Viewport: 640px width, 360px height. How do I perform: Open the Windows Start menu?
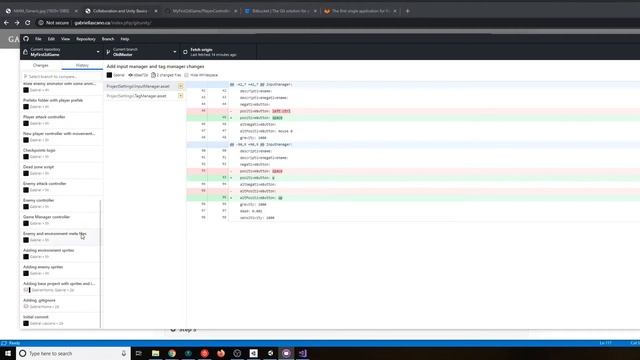8,353
